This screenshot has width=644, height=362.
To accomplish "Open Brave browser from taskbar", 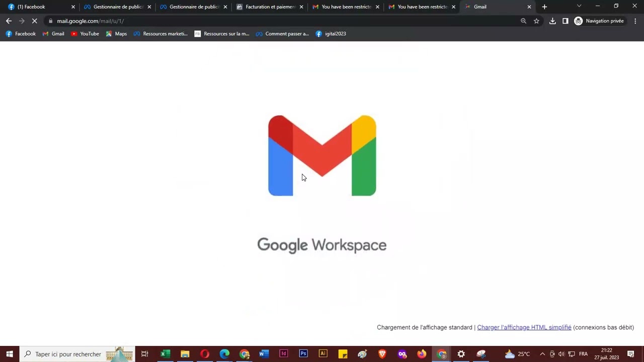I will [x=382, y=354].
